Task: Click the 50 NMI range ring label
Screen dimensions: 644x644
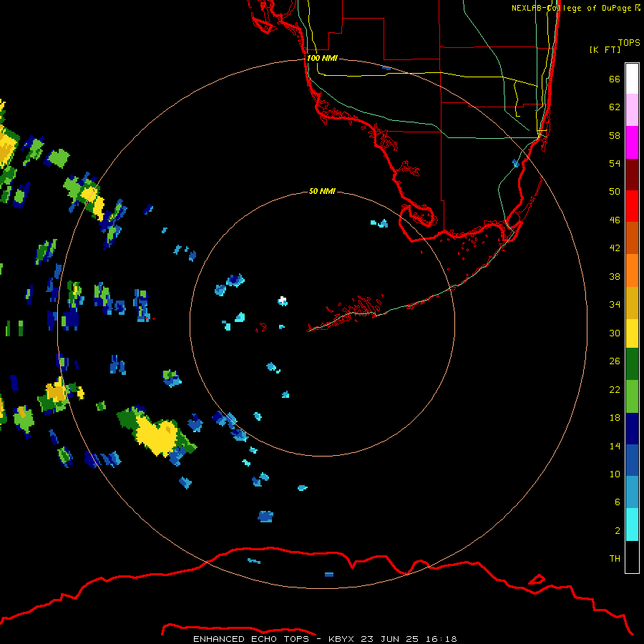Action: click(x=322, y=191)
